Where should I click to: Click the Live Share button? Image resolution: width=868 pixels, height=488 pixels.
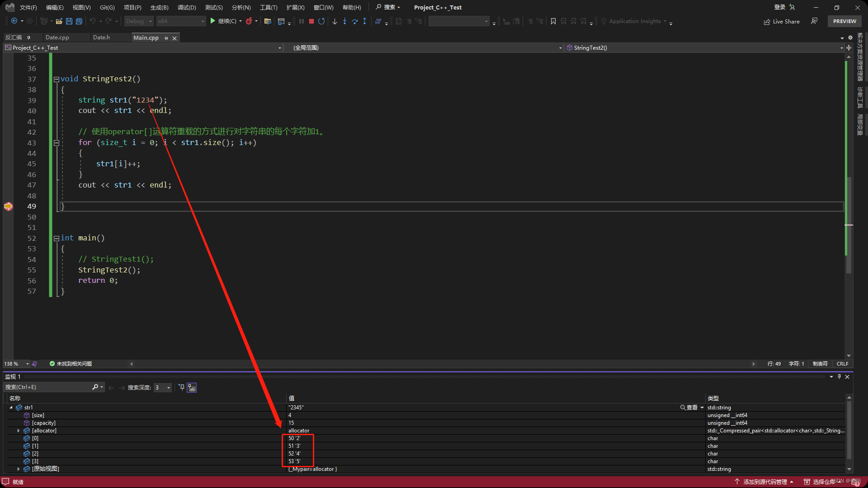(x=782, y=21)
